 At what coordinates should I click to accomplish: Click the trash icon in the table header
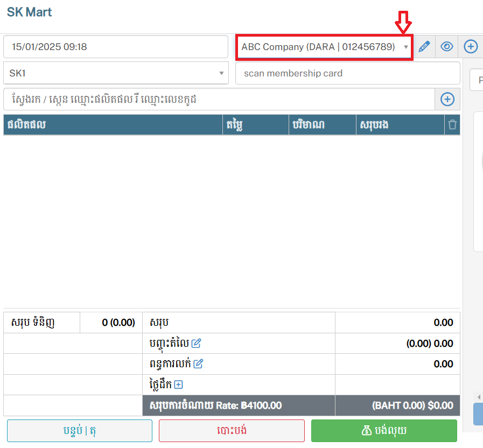(x=452, y=125)
